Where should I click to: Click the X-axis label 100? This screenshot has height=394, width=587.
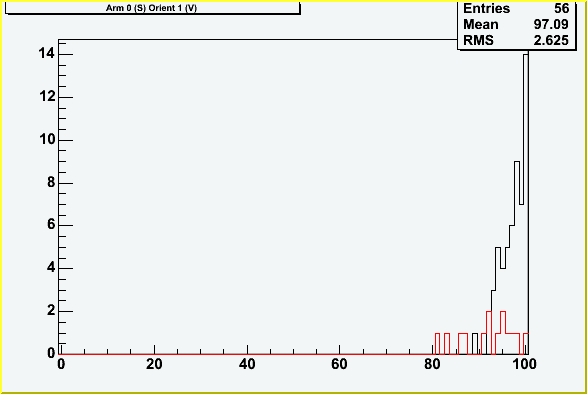(524, 364)
